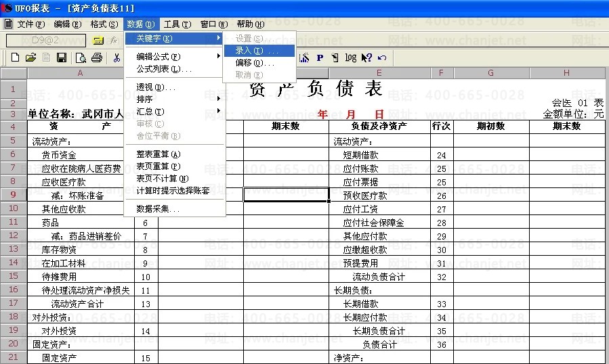Click the Undo arrow icon

click(382, 58)
